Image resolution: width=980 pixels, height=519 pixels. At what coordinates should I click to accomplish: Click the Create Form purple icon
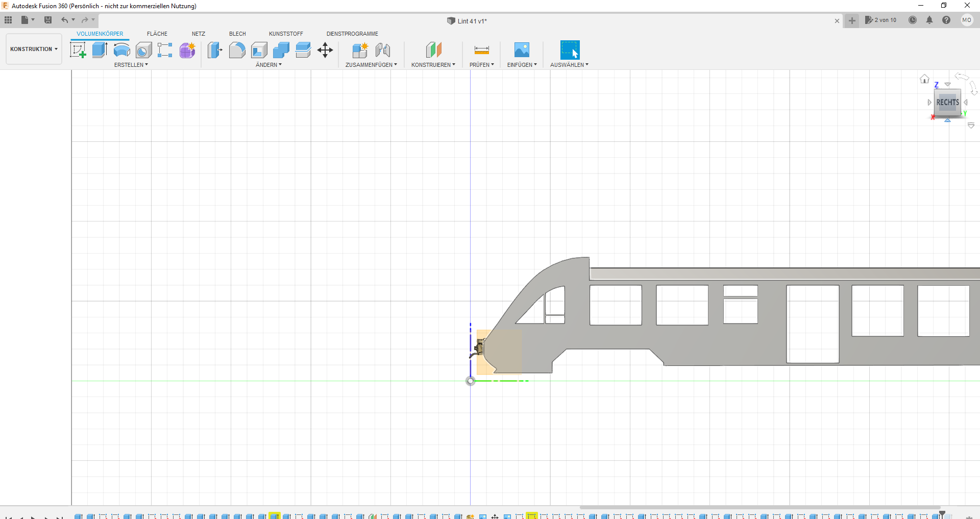point(187,50)
